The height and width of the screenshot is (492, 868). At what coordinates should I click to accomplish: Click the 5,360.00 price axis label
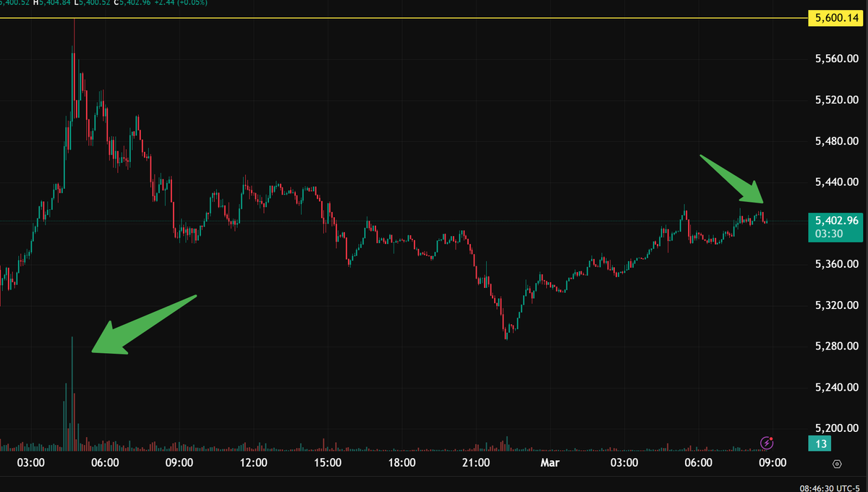835,264
